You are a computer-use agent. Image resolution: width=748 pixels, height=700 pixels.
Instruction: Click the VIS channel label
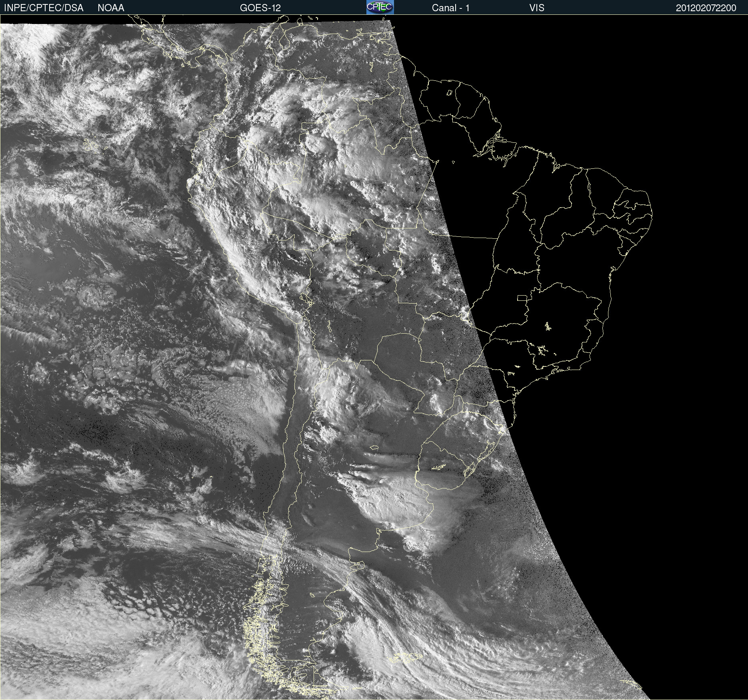pyautogui.click(x=537, y=8)
